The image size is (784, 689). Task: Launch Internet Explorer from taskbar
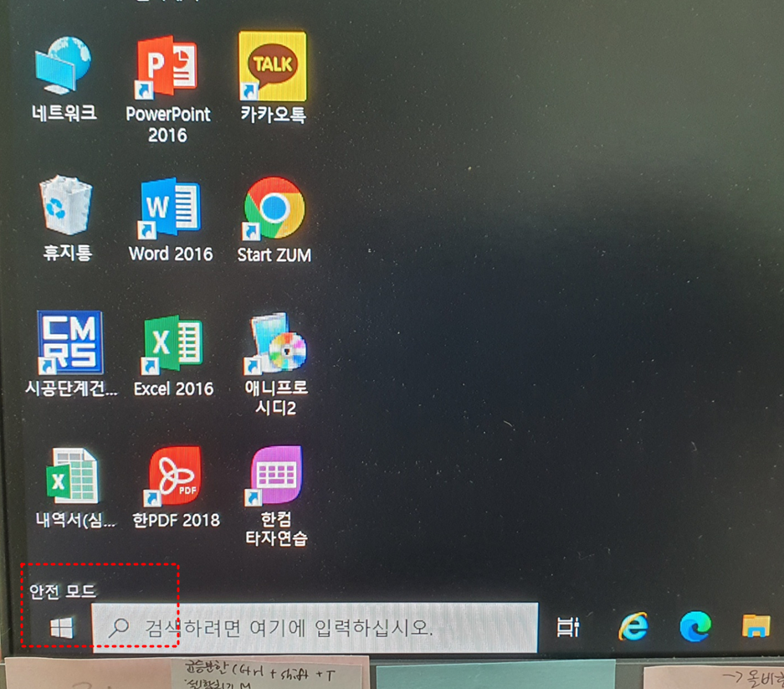tap(633, 626)
